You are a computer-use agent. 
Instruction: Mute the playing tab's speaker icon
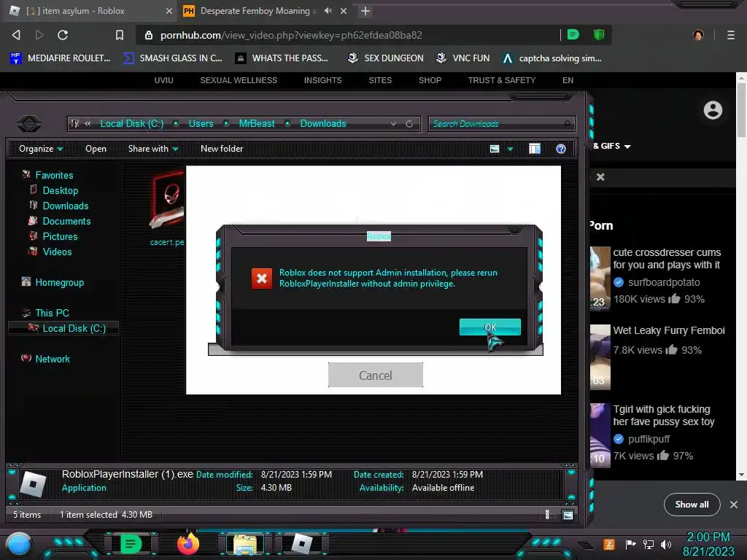[x=328, y=10]
